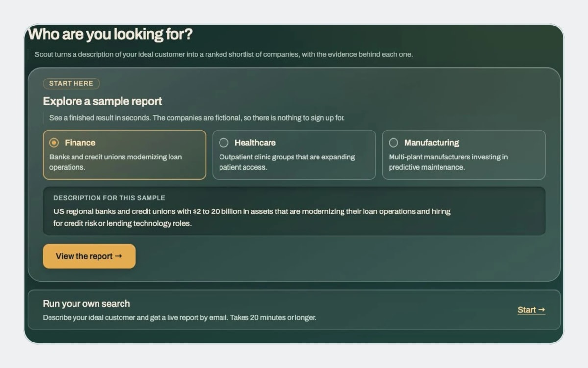
Task: Click the text 'Outpatient clinic groups that are expanding patient access.'
Action: point(287,162)
